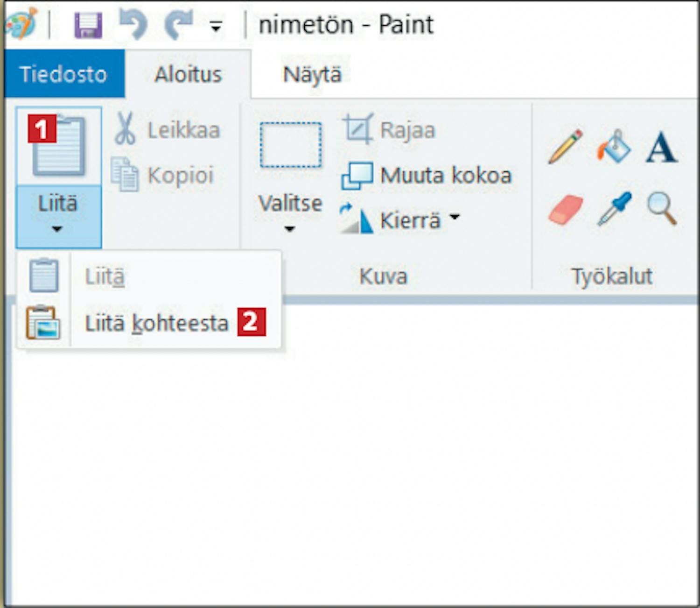Switch to the Näytä tab
This screenshot has height=608, width=700.
coord(312,75)
